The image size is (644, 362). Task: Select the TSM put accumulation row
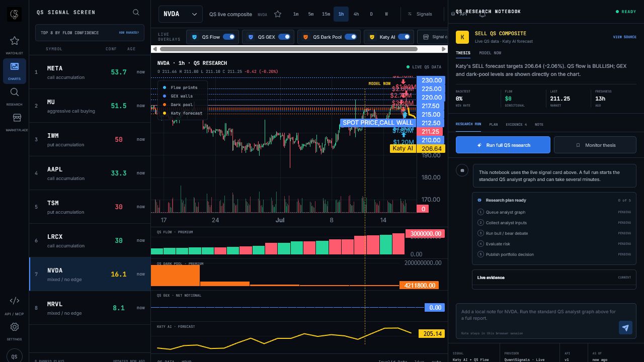pyautogui.click(x=90, y=207)
